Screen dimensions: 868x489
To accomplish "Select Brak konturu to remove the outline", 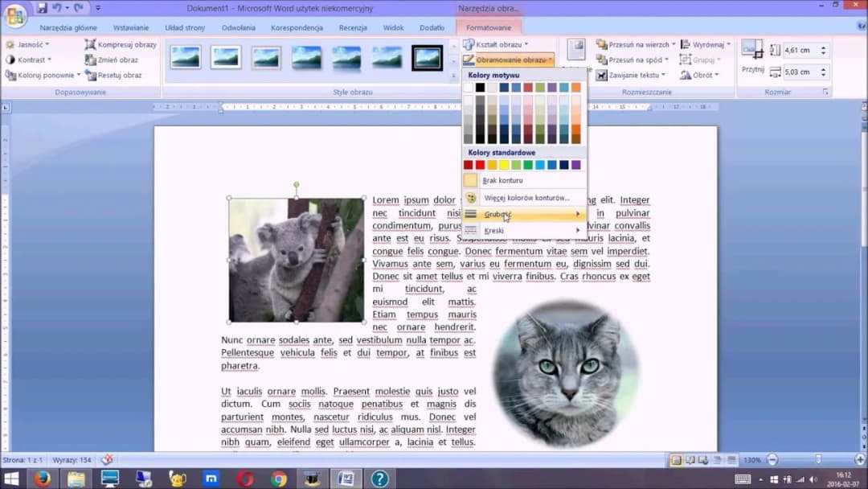I will (x=502, y=180).
